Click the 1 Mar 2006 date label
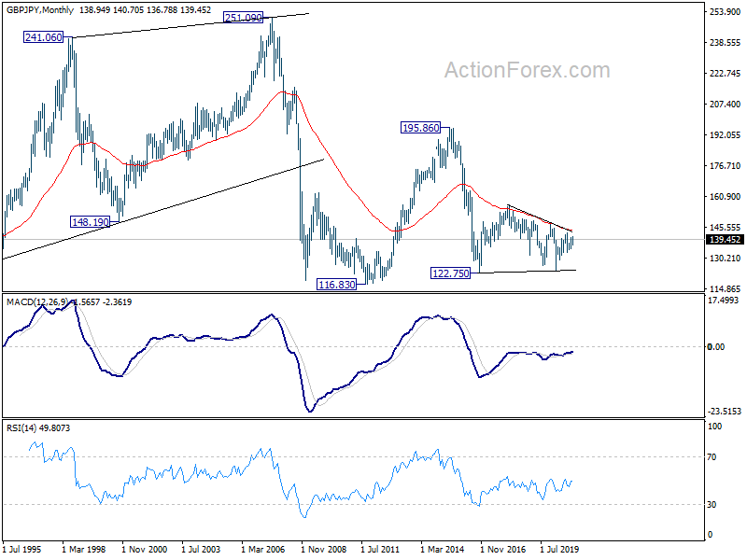The image size is (747, 560). (263, 550)
